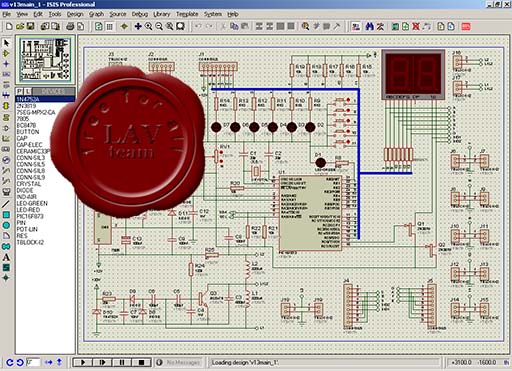Click the rotation angle input field
This screenshot has height=371, width=512.
click(33, 362)
